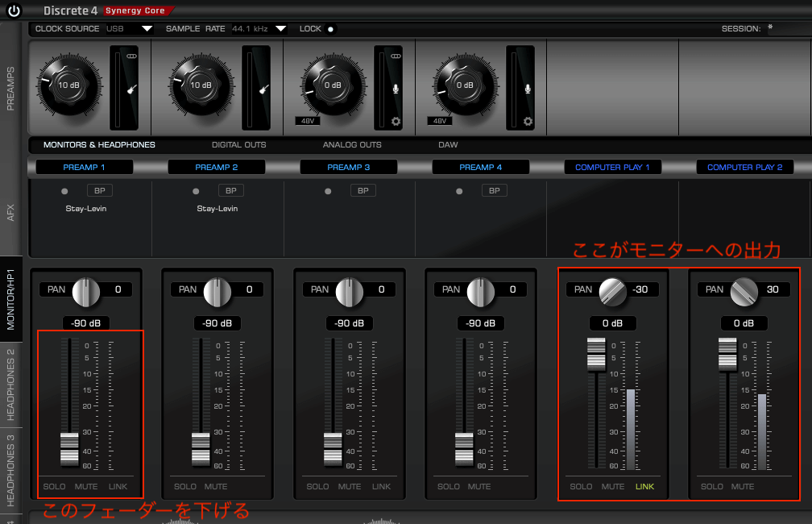Image resolution: width=812 pixels, height=524 pixels.
Task: Toggle BP bypass for Preamp 3 effects
Action: click(x=363, y=191)
